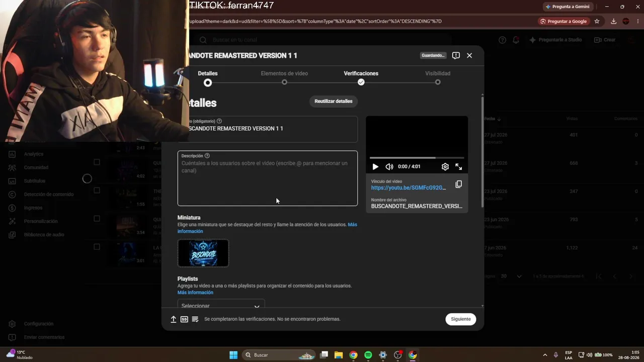Go to the Elementos de video step
Viewport: 644px width, 362px height.
coord(284,78)
